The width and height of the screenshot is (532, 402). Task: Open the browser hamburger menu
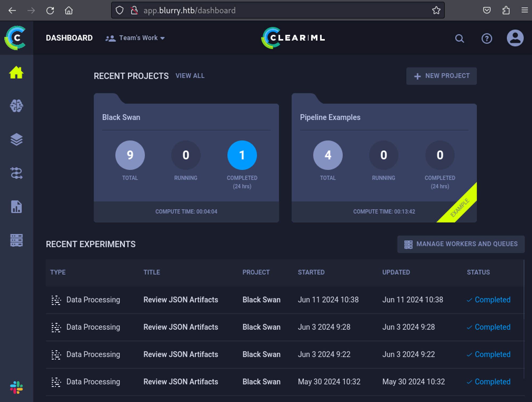click(525, 10)
